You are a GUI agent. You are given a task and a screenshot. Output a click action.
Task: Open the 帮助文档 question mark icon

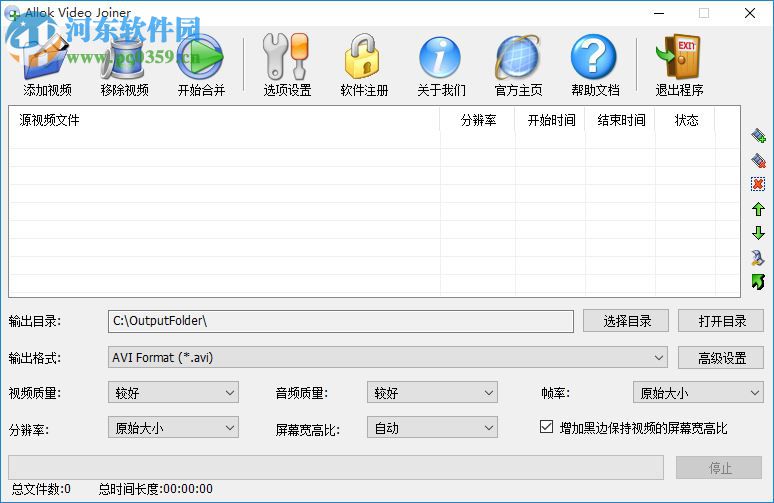(594, 57)
